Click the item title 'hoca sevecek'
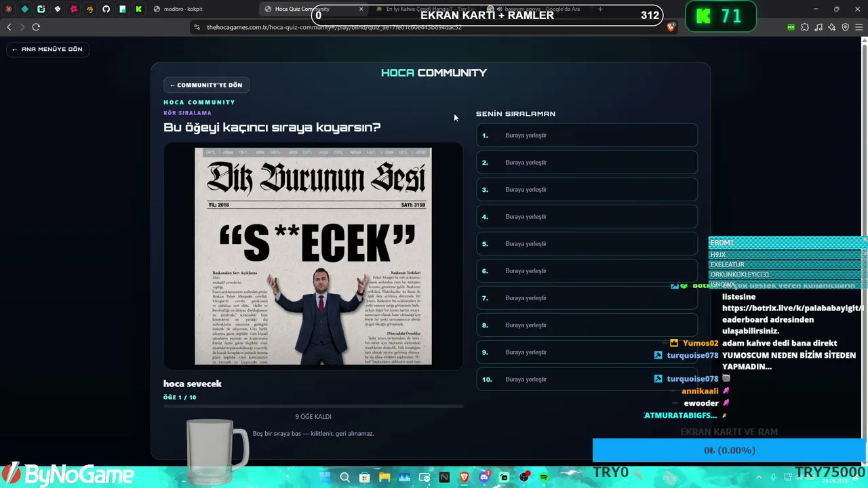 coord(193,384)
